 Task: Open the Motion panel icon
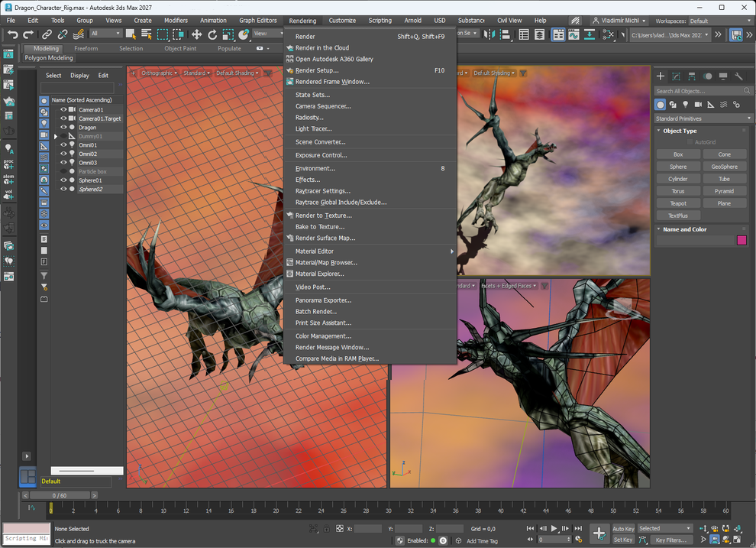tap(707, 76)
